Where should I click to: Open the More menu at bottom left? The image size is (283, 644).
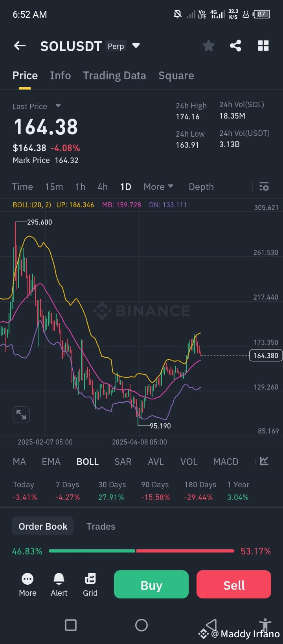pos(28,585)
